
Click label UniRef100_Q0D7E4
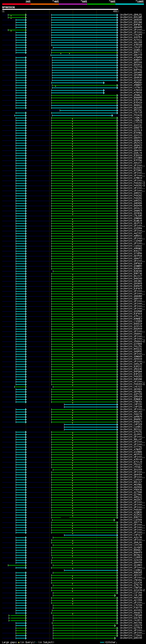(x=131, y=37)
